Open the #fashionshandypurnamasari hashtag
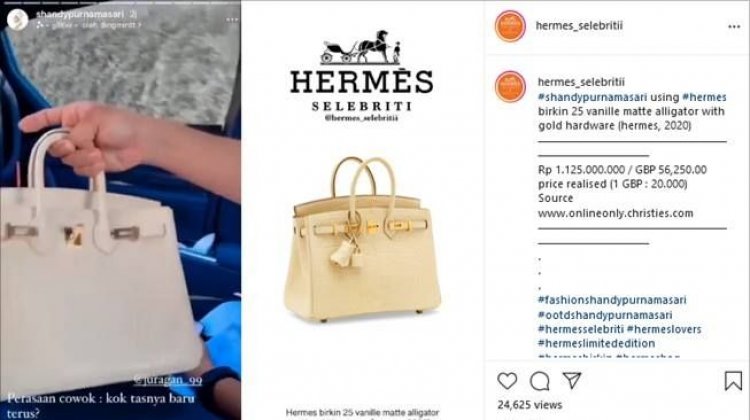 pyautogui.click(x=612, y=300)
